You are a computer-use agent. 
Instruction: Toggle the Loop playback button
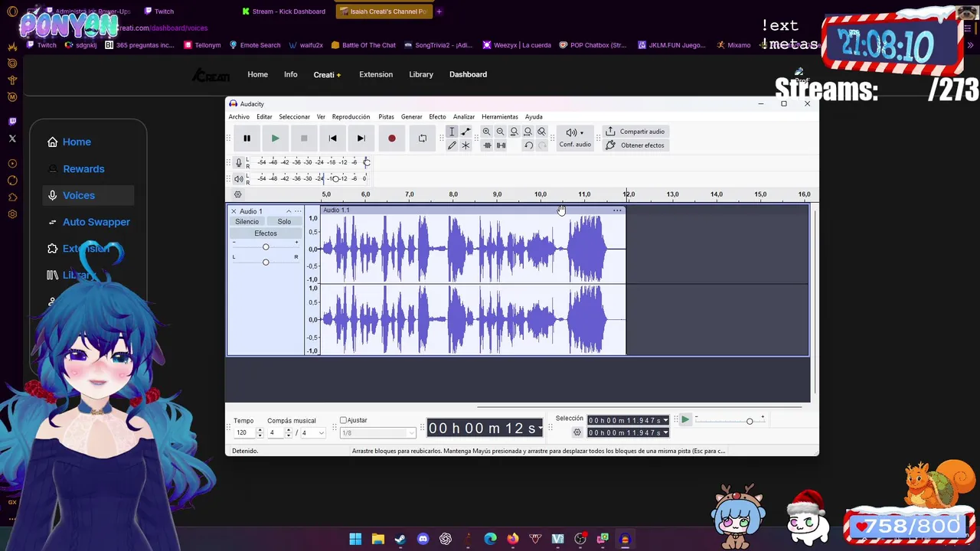click(422, 139)
